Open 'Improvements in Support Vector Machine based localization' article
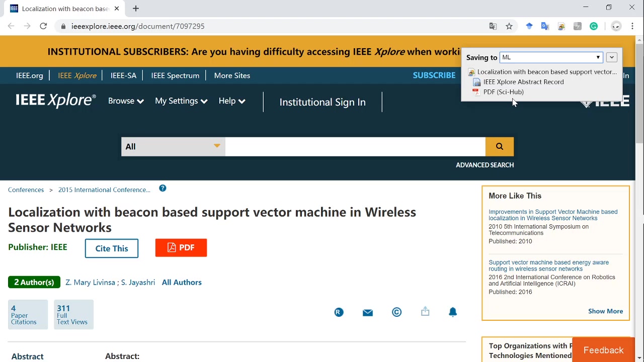The height and width of the screenshot is (362, 644). coord(553,215)
